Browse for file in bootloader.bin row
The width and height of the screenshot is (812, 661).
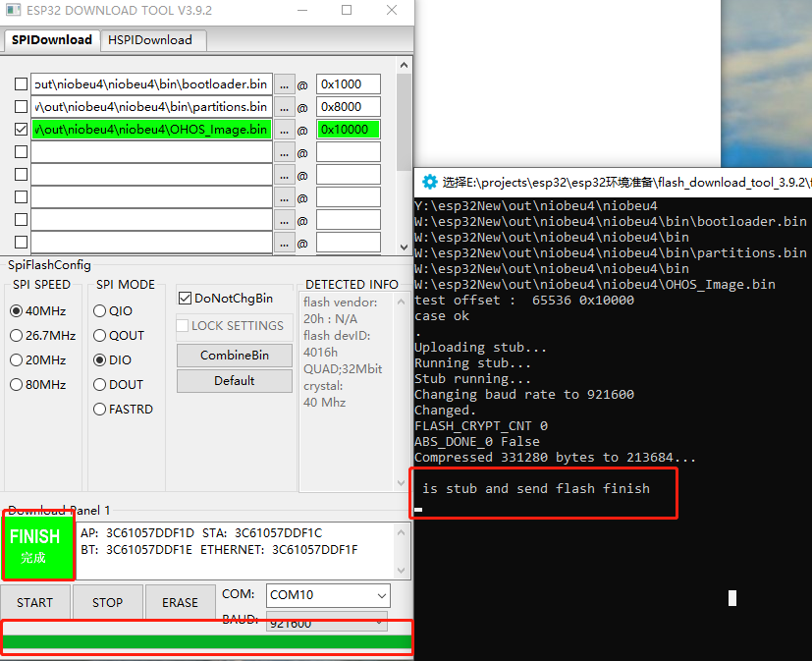coord(284,84)
